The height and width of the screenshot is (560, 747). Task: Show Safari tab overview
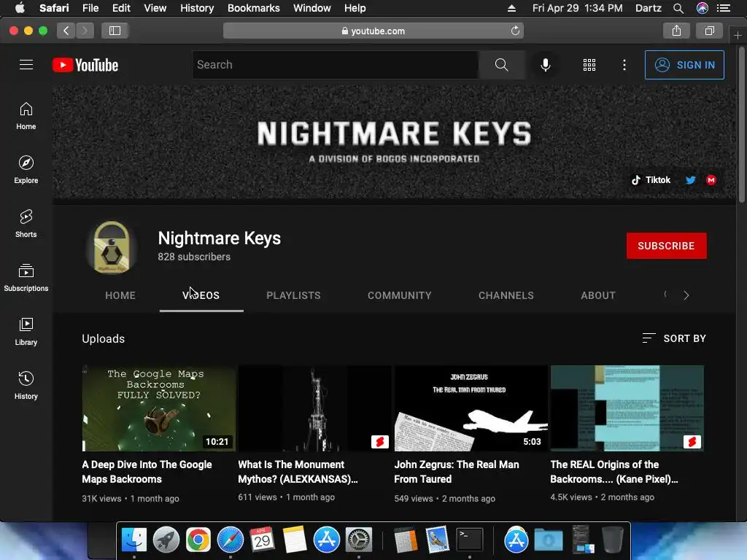(709, 31)
